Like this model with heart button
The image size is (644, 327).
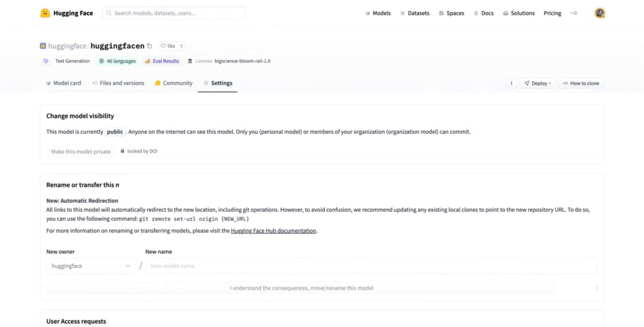click(x=167, y=46)
